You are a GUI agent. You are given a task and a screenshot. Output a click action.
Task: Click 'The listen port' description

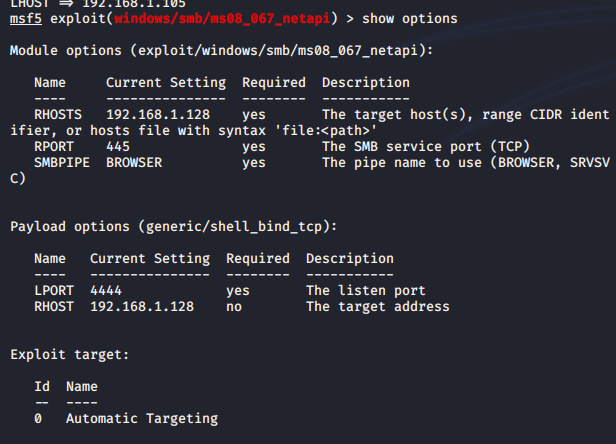(365, 290)
